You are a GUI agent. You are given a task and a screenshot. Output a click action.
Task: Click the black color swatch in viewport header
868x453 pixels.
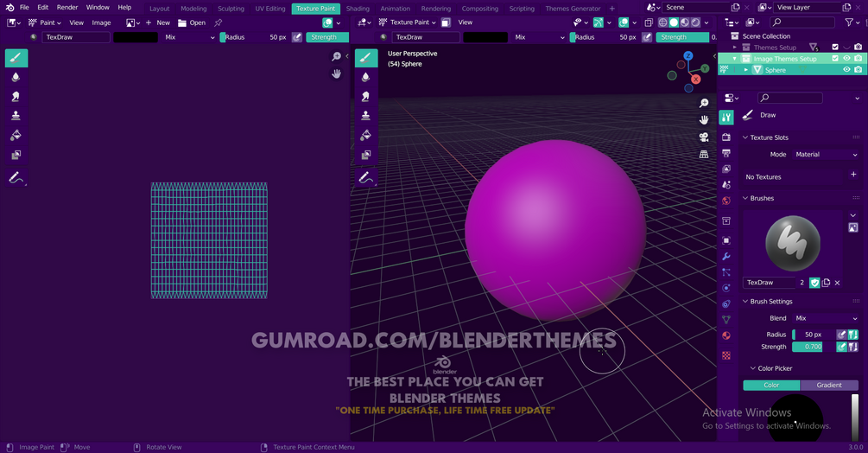point(485,37)
